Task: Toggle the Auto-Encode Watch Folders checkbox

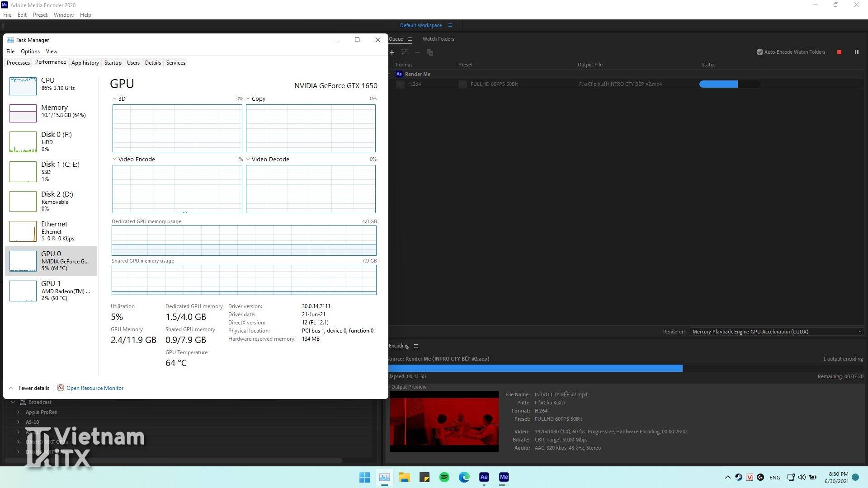Action: [x=760, y=52]
